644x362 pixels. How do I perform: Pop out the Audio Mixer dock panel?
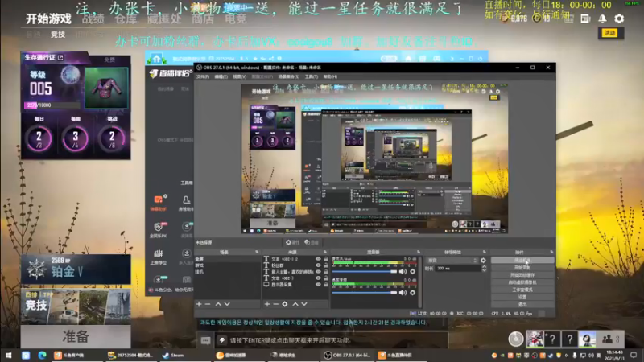[x=419, y=252]
